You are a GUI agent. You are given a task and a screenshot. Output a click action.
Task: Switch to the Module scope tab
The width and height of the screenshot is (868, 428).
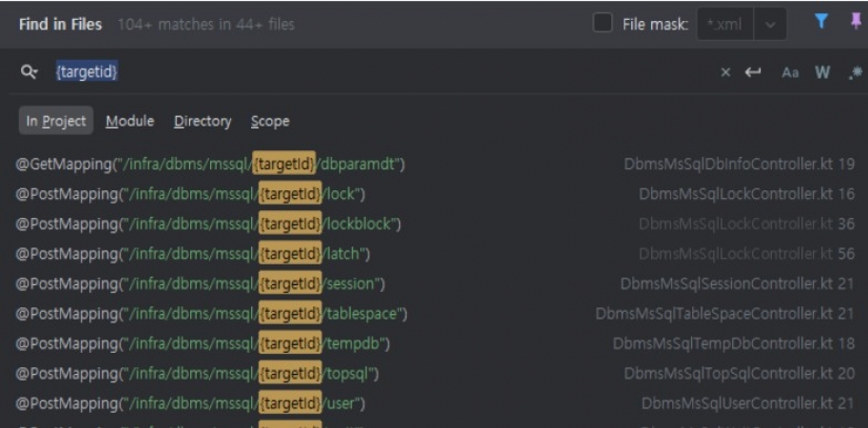[x=129, y=121]
